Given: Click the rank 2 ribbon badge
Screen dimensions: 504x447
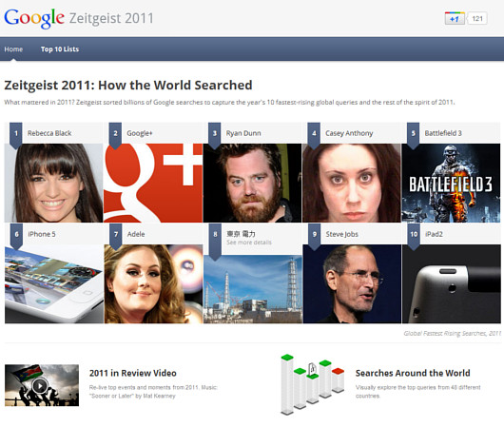Looking at the screenshot, I should [115, 135].
